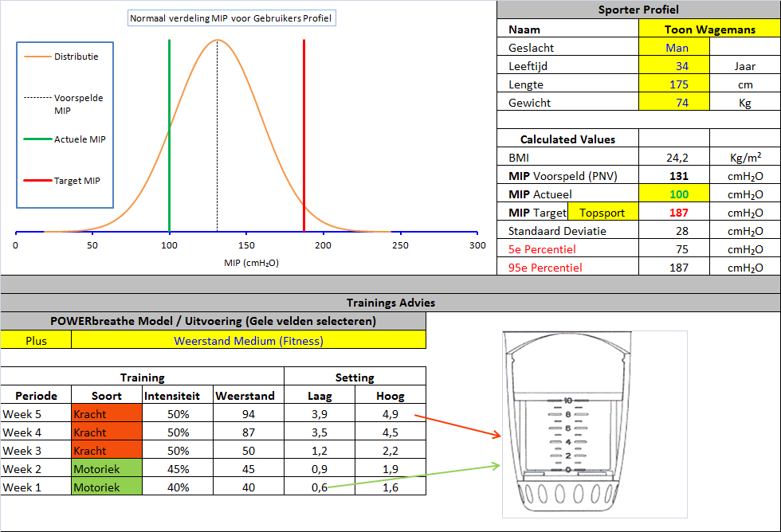Image resolution: width=781 pixels, height=532 pixels.
Task: Open the 'Weerstand Medium (Fitness)' selection cell
Action: (249, 341)
